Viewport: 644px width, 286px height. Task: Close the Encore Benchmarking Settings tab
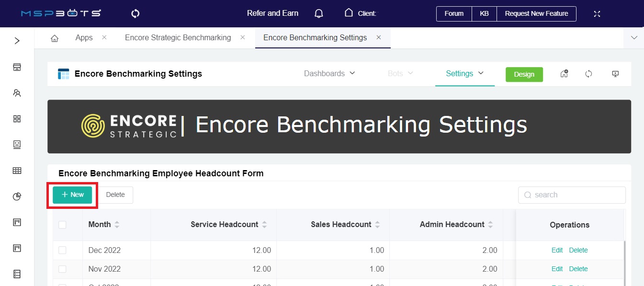(x=379, y=37)
